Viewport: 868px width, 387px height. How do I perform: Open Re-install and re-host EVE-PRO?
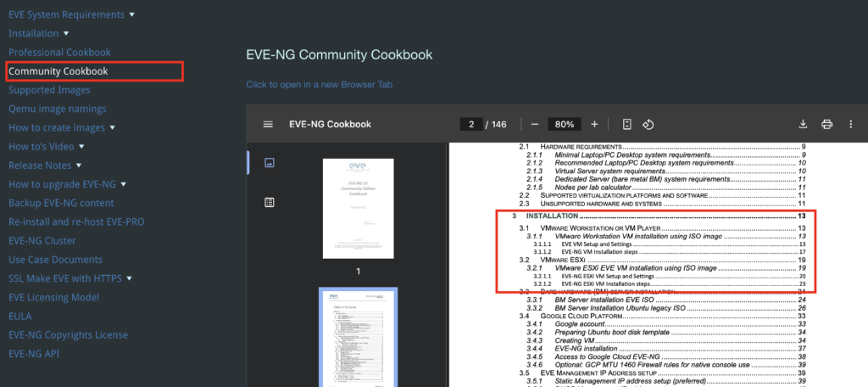76,222
